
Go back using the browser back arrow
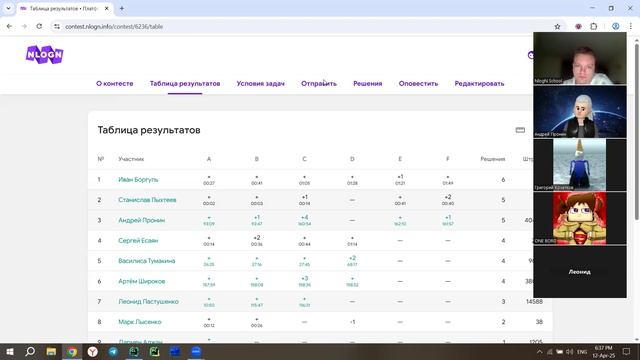9,26
